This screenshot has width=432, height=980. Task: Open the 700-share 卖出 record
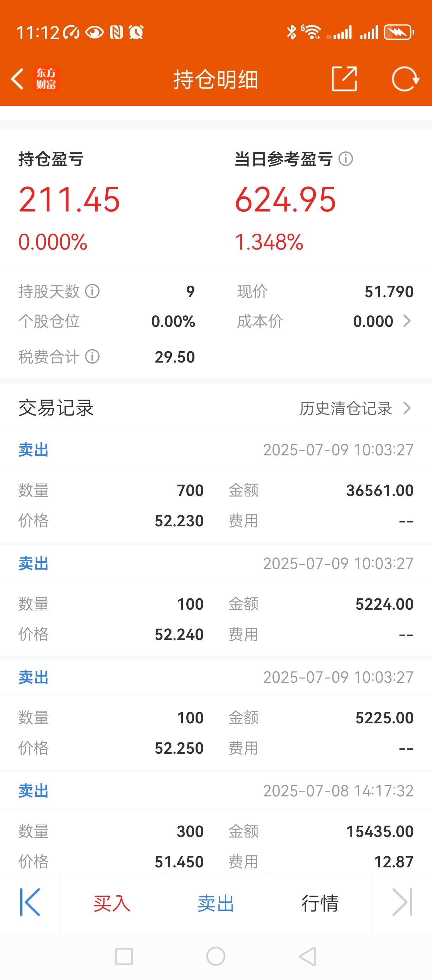pyautogui.click(x=216, y=487)
